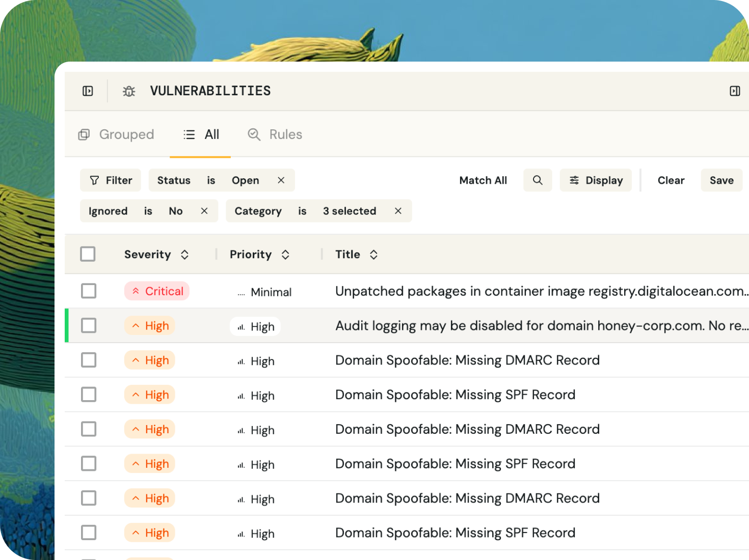Click the bug icon beside VULNERABILITIES
Viewport: 749px width, 560px height.
129,91
